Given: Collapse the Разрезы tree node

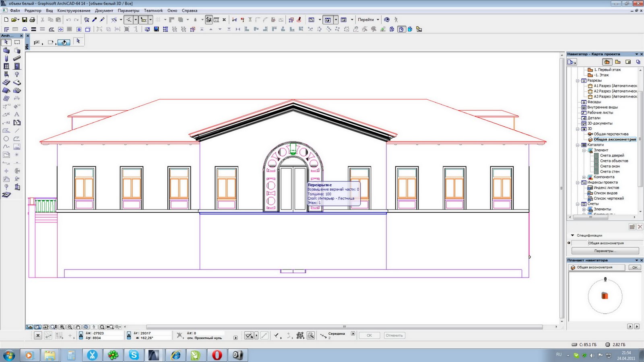Looking at the screenshot, I should point(578,80).
